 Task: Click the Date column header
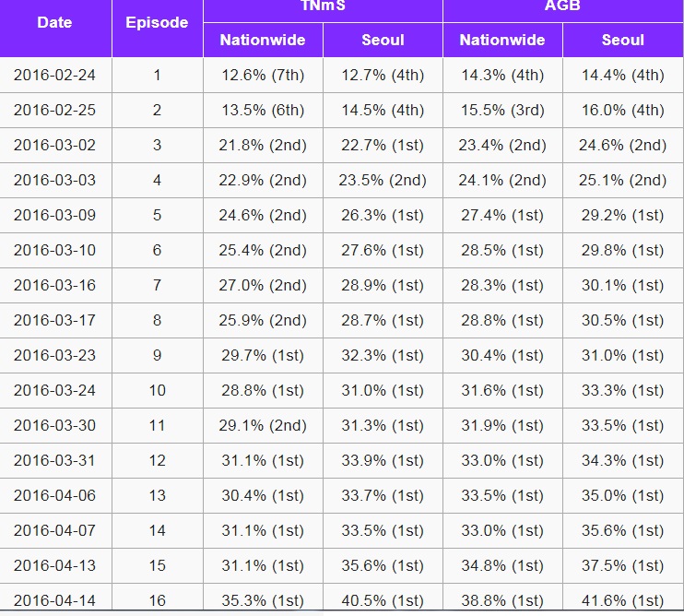coord(54,23)
